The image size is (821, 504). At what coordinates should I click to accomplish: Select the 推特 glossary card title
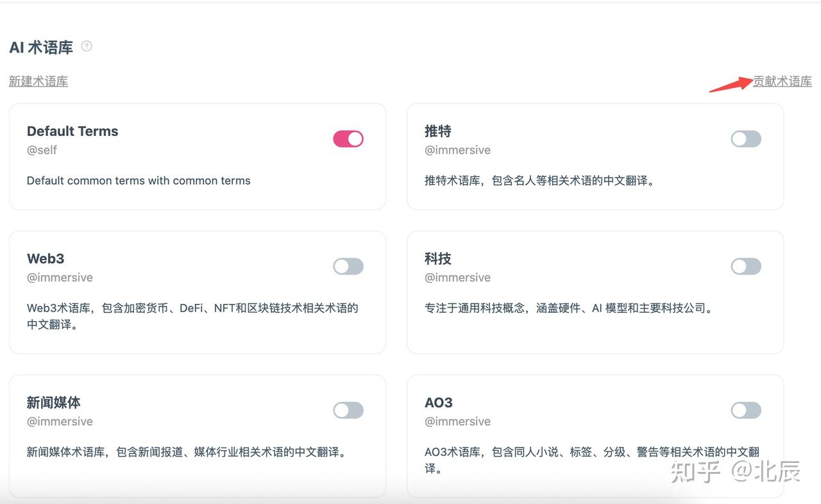coord(438,131)
